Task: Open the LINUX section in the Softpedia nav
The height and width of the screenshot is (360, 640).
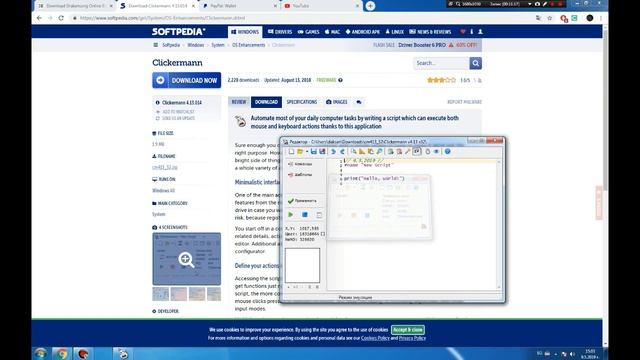Action: (x=395, y=32)
